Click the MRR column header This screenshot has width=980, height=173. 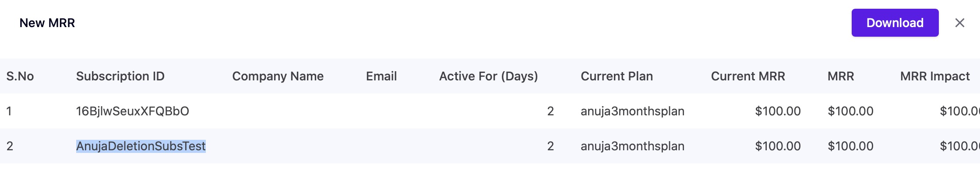841,76
